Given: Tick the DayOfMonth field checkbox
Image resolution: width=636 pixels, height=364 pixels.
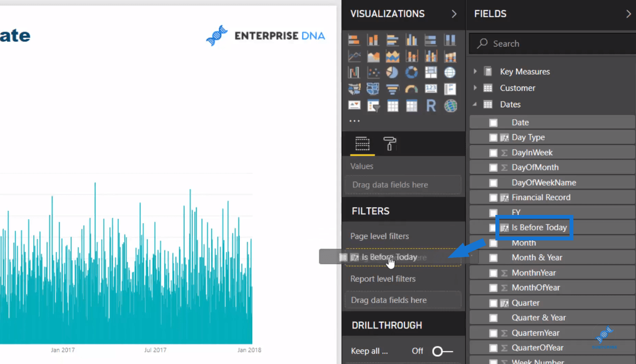Looking at the screenshot, I should click(x=493, y=168).
